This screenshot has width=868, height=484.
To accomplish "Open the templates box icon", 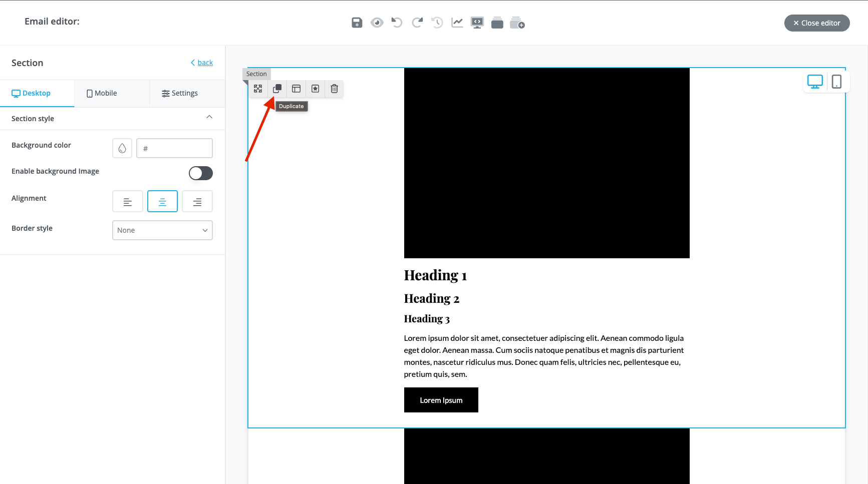I will pos(497,23).
